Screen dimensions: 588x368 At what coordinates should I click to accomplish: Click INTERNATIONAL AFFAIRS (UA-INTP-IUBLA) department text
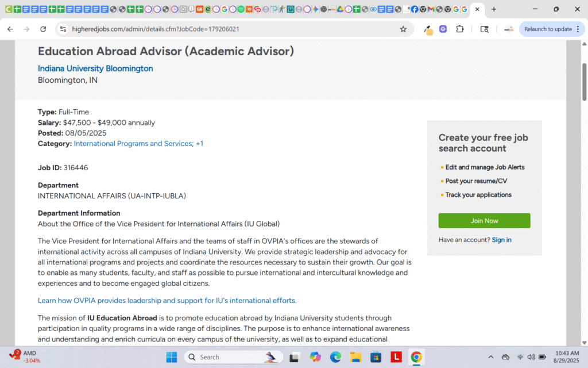112,195
